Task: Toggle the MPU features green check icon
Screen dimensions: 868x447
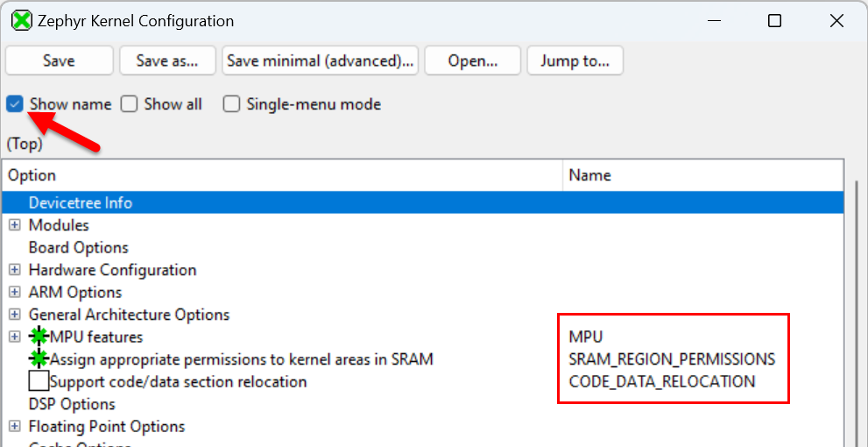Action: [x=39, y=337]
